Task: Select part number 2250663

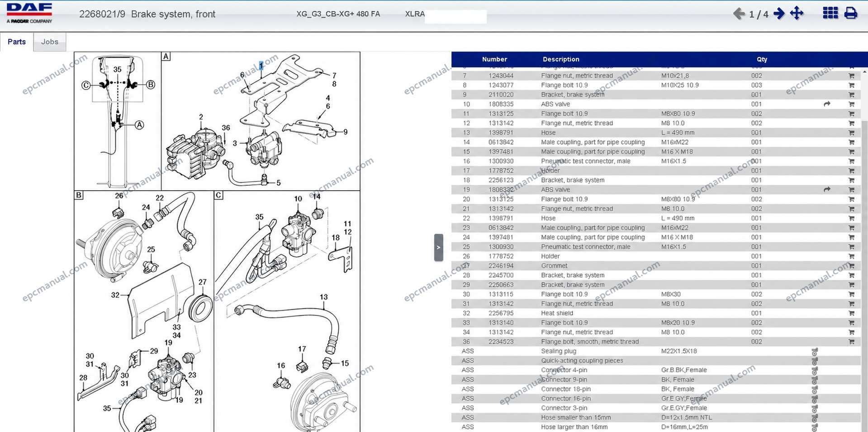Action: (501, 285)
